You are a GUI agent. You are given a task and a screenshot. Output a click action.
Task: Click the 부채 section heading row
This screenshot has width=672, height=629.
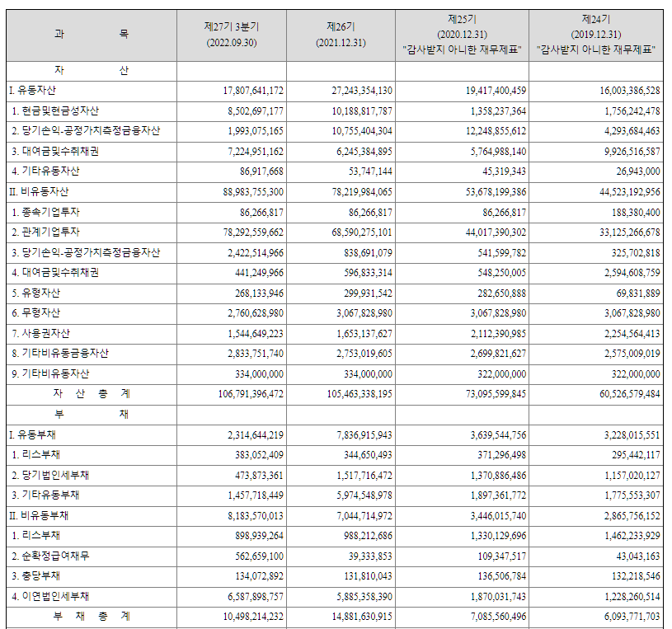tap(92, 415)
